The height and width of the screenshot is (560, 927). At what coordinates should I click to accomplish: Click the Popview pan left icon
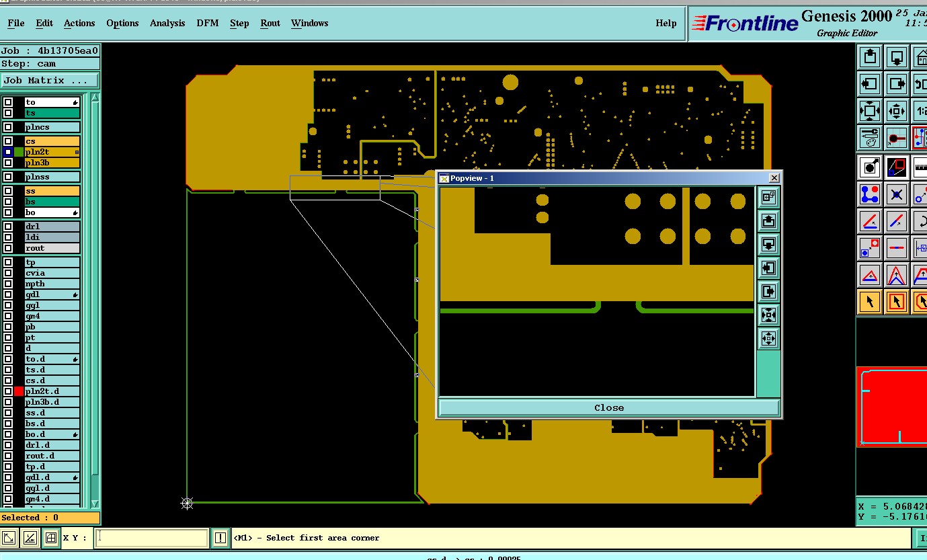(x=768, y=268)
